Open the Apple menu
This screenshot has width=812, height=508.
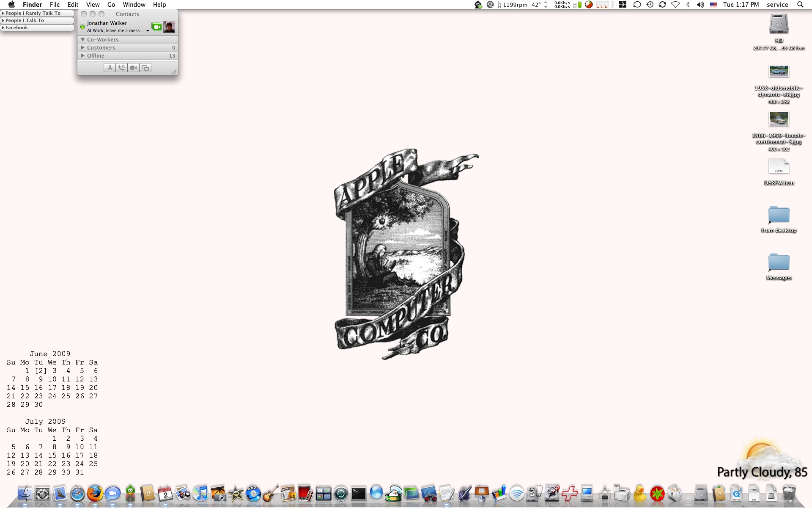pos(11,5)
